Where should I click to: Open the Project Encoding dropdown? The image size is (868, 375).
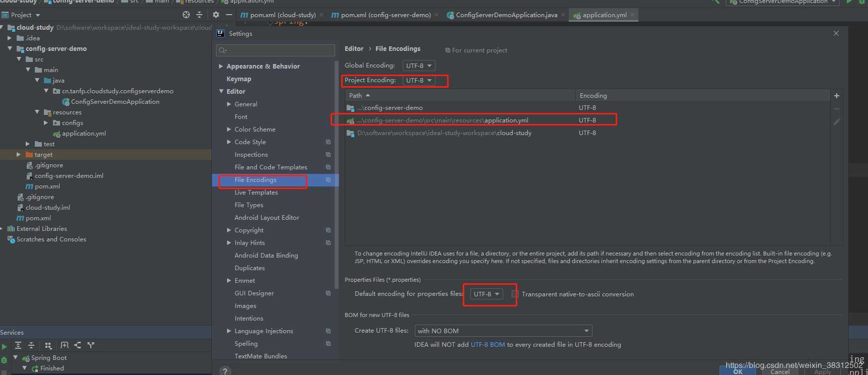(419, 80)
